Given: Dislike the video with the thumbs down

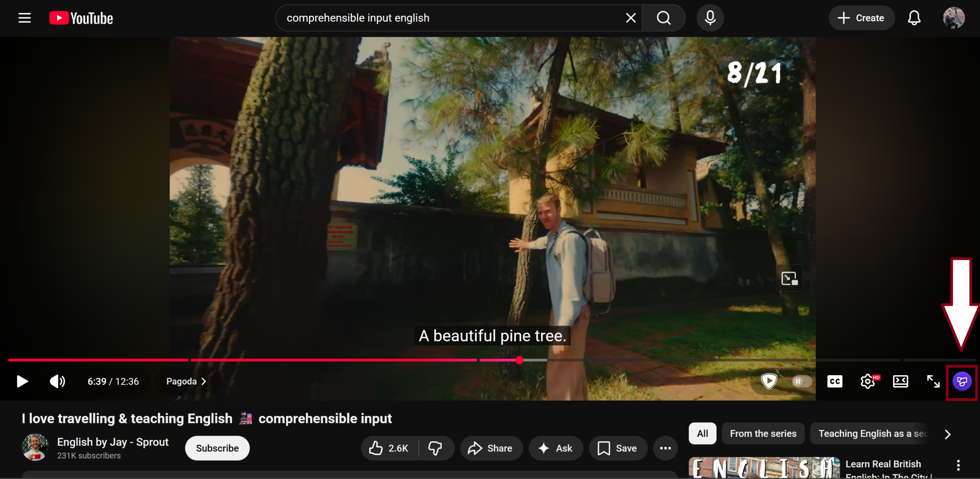Looking at the screenshot, I should (x=435, y=448).
